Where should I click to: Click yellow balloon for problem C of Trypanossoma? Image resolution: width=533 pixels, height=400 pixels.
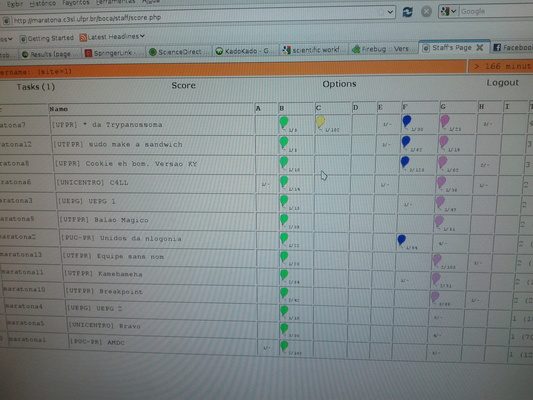[x=320, y=122]
